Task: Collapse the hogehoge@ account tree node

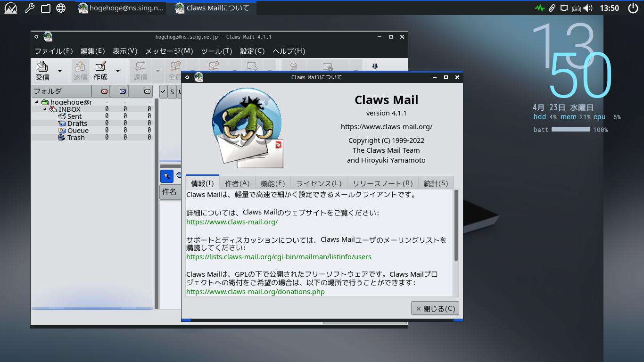Action: coord(37,102)
